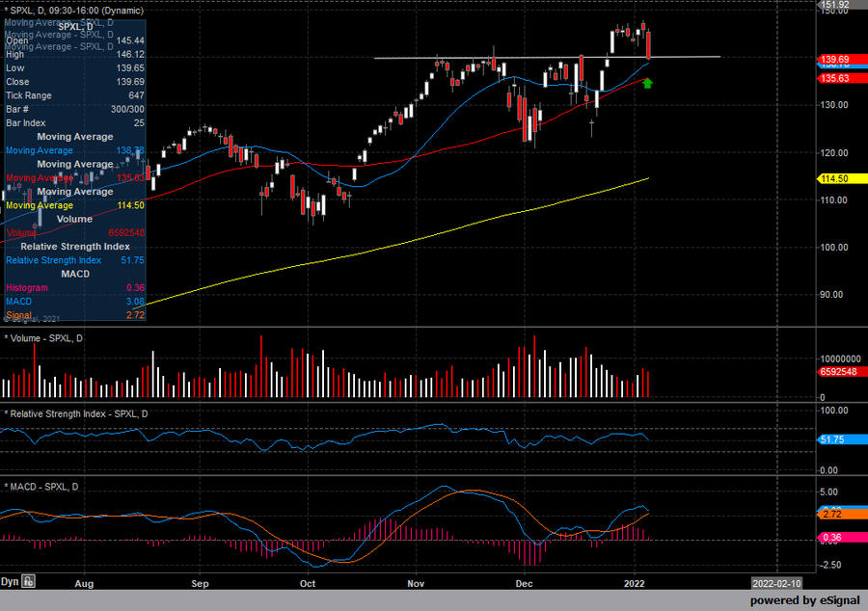Click the red 135.63 moving average tag on the axis
Viewport: 868px width, 611px height.
click(841, 78)
